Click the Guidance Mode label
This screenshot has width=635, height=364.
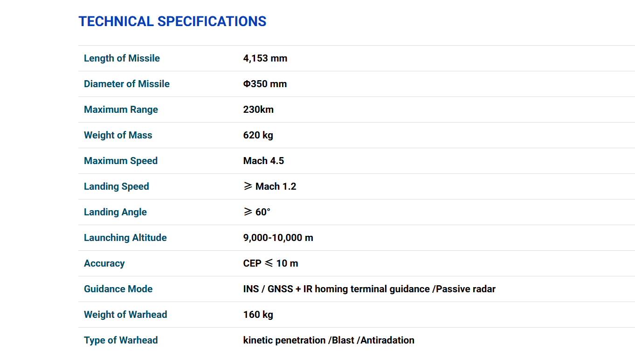(118, 289)
